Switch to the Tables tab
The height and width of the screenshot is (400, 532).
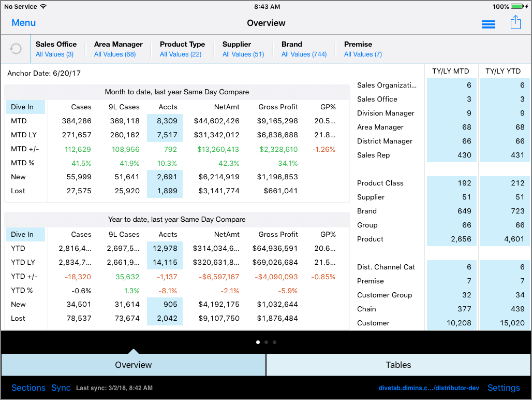pyautogui.click(x=398, y=365)
